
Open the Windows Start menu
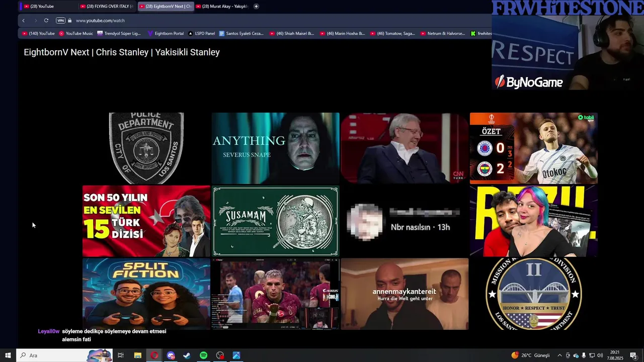point(8,355)
